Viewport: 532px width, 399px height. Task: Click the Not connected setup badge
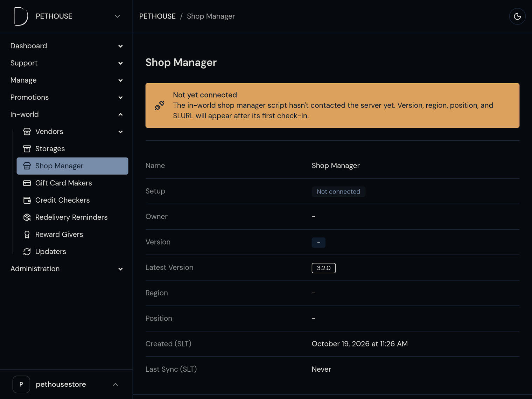pyautogui.click(x=338, y=192)
